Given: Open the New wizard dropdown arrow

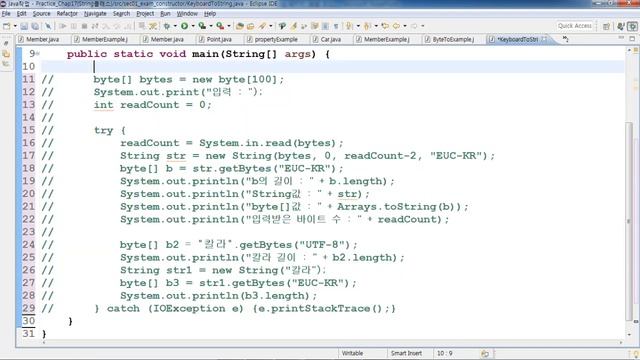Looking at the screenshot, I should tap(15, 26).
